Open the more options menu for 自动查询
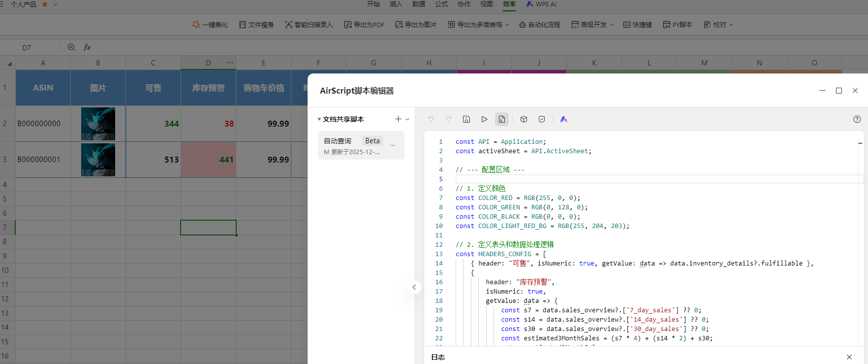Viewport: 868px width, 364px height. pyautogui.click(x=393, y=145)
